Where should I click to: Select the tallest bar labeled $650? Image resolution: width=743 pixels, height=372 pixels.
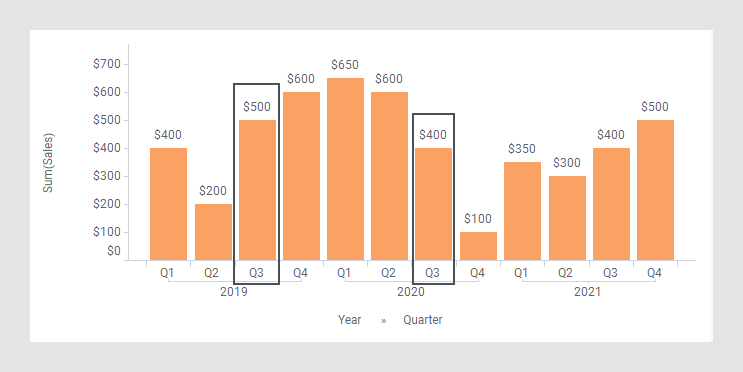point(345,169)
